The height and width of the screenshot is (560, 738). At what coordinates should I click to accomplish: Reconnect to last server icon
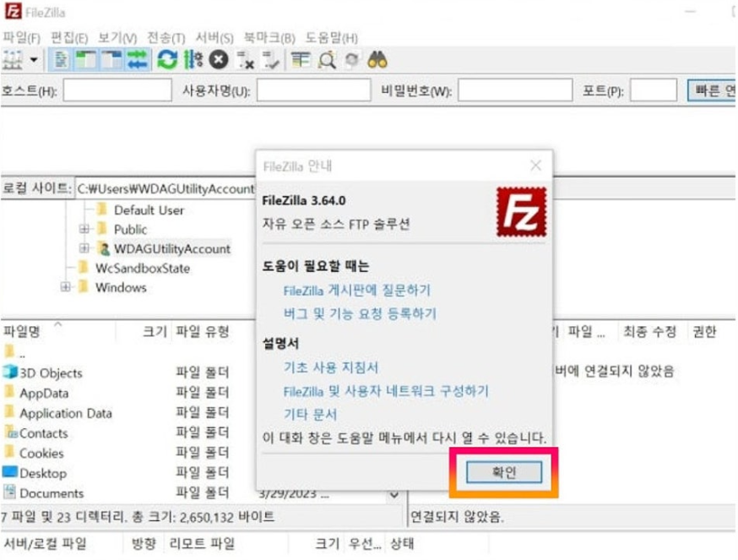point(271,60)
